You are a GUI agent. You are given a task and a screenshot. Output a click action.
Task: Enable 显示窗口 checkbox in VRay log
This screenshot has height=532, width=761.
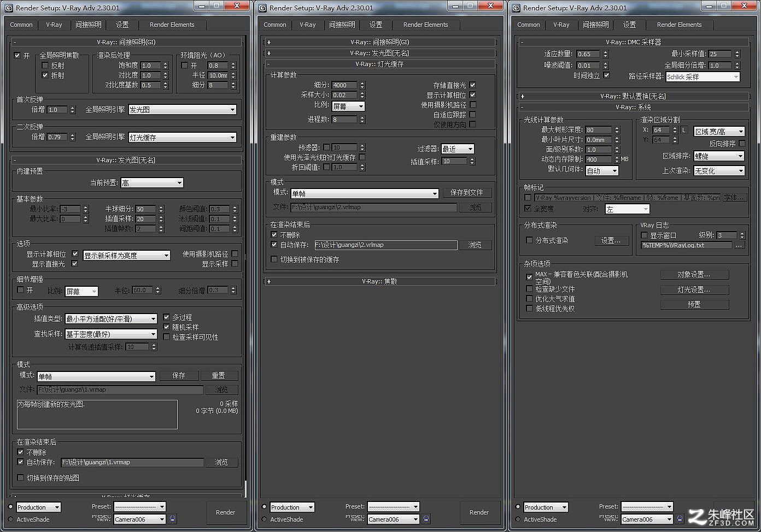tap(644, 235)
